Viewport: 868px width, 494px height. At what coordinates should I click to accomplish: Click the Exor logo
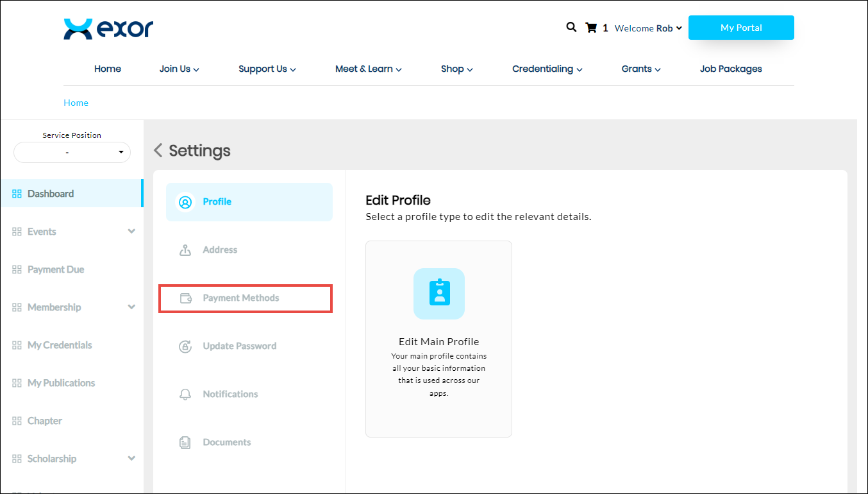click(x=108, y=29)
